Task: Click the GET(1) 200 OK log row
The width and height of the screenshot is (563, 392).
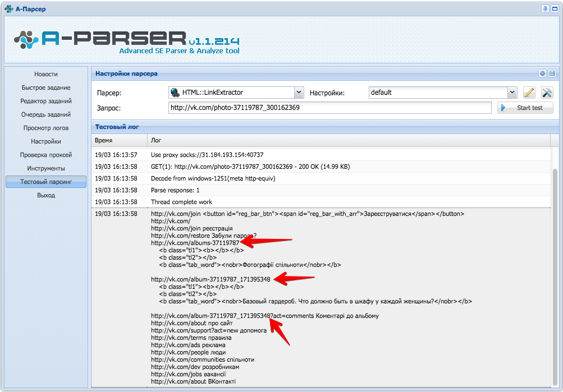Action: point(321,167)
